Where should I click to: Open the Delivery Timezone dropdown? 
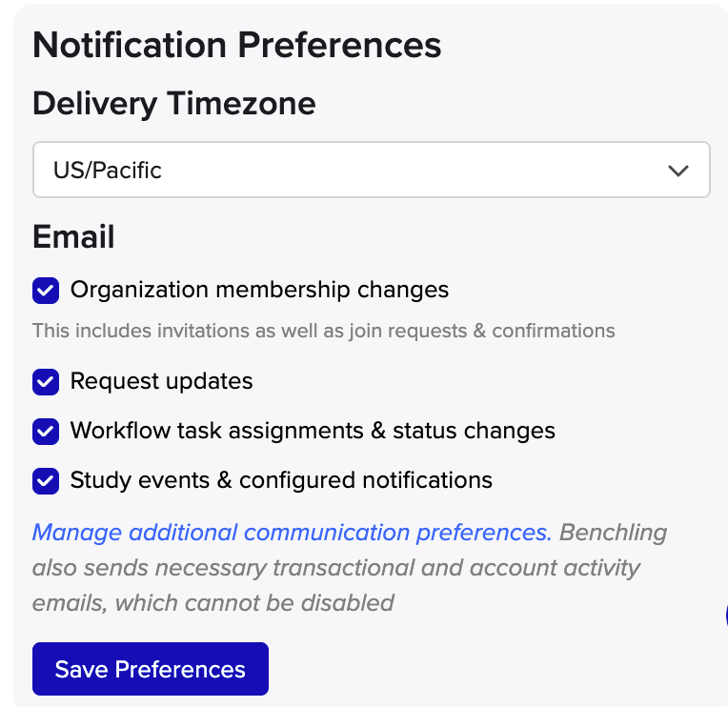pyautogui.click(x=371, y=171)
